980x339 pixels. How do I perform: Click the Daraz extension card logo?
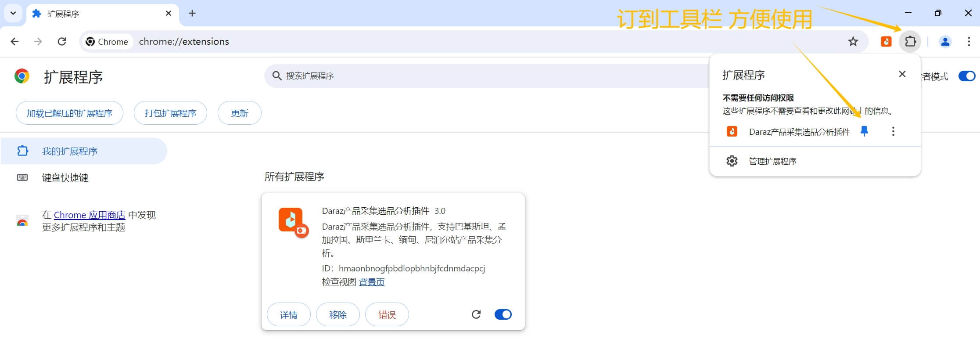293,222
